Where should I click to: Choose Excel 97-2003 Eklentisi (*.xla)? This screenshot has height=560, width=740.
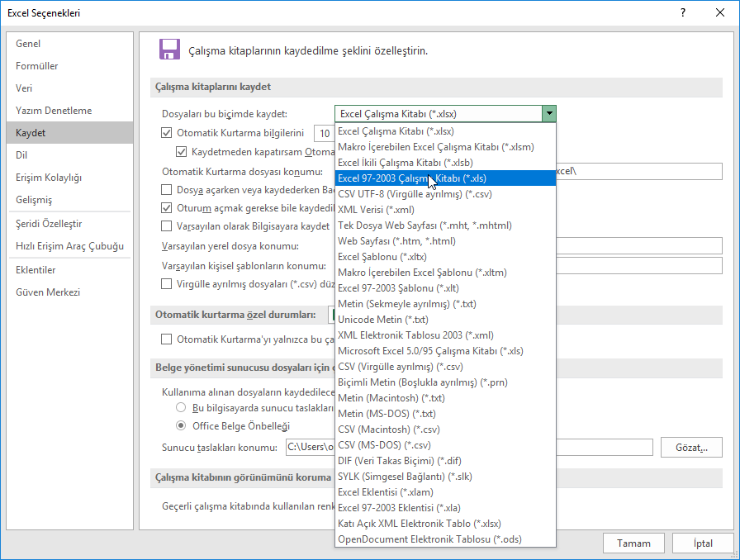pyautogui.click(x=445, y=508)
